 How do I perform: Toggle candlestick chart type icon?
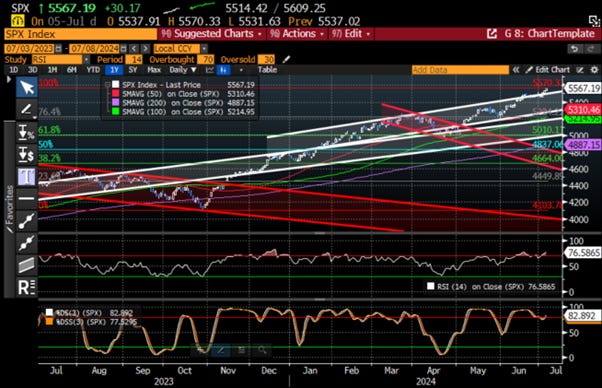pyautogui.click(x=223, y=70)
